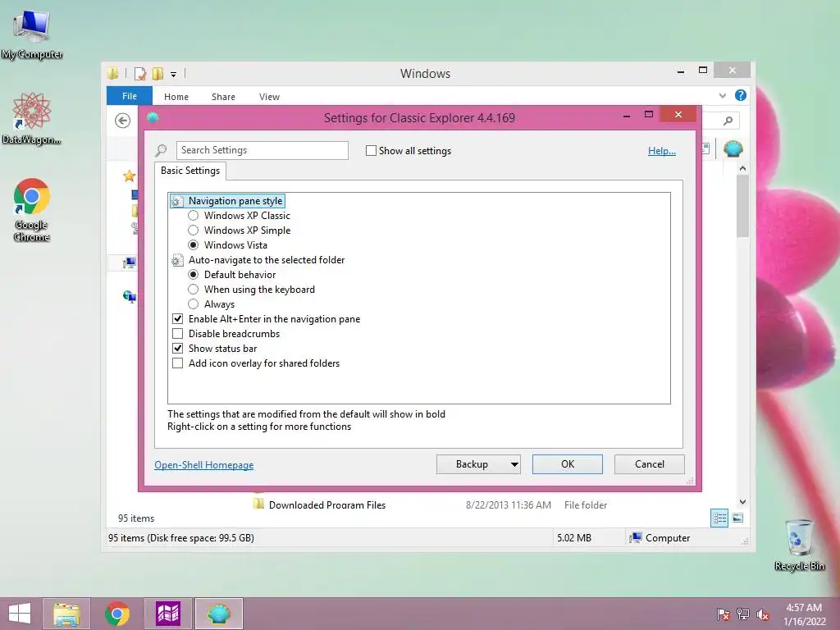
Task: Select Windows XP Simple radio option
Action: pyautogui.click(x=194, y=231)
